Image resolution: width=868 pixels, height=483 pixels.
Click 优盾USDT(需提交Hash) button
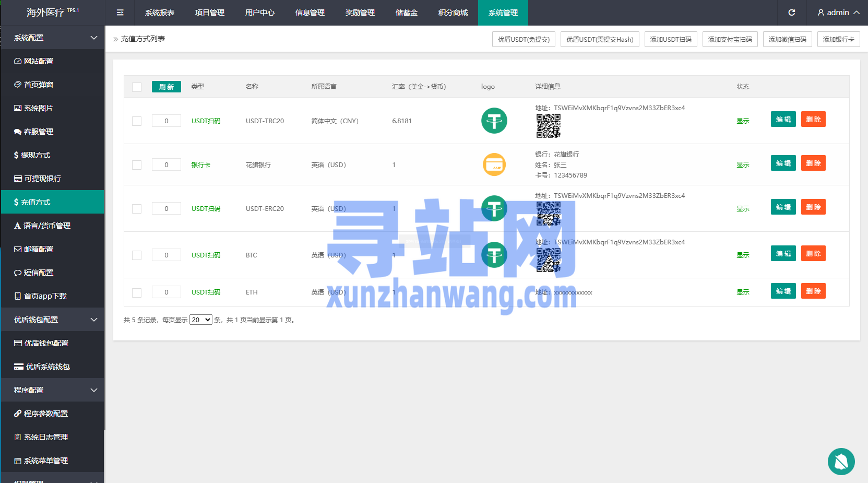600,39
